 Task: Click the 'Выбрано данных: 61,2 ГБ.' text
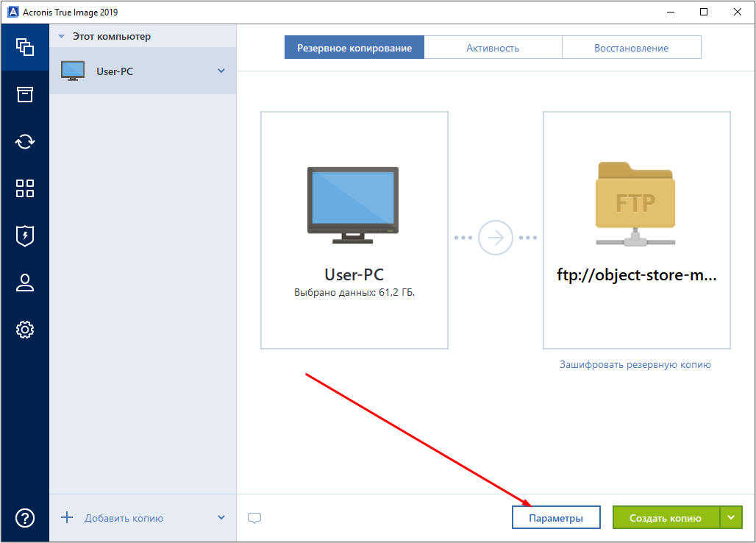point(354,293)
